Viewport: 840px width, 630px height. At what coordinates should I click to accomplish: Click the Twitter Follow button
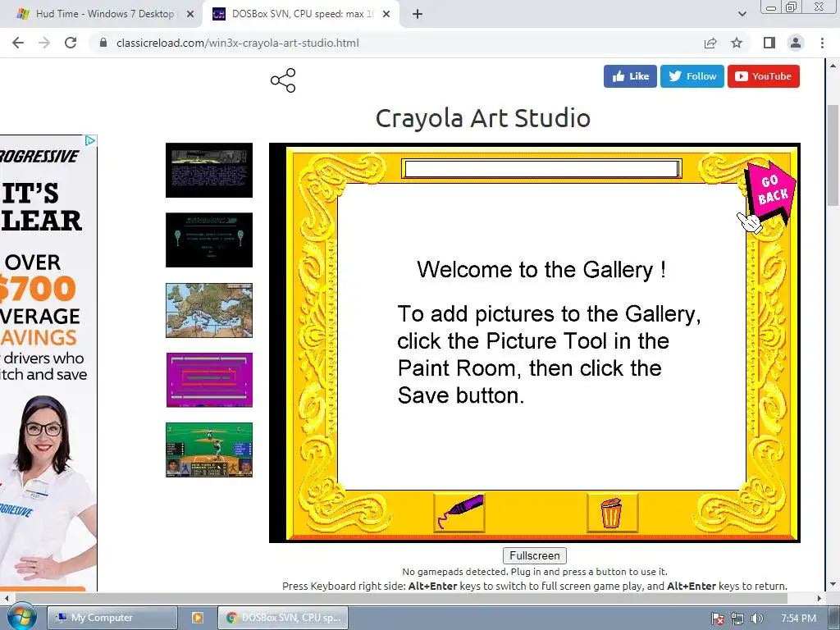(x=692, y=76)
